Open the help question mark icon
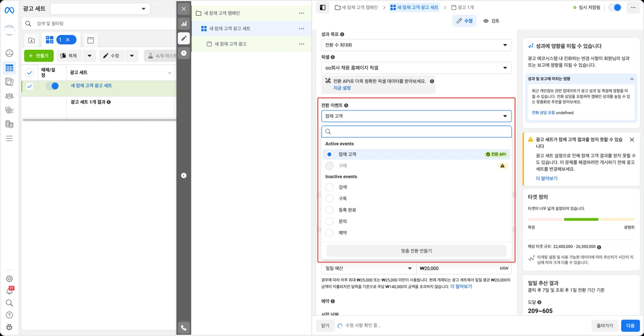This screenshot has width=644, height=336. (9, 315)
